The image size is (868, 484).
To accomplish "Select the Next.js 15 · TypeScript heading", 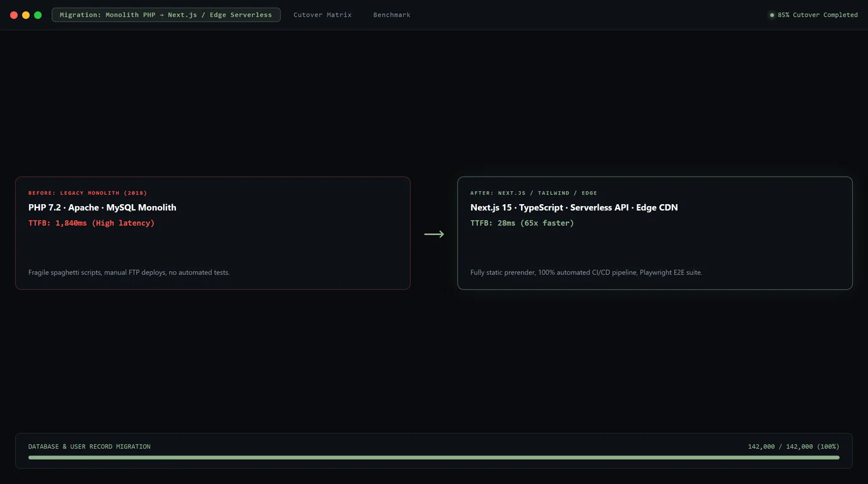I will click(x=574, y=207).
